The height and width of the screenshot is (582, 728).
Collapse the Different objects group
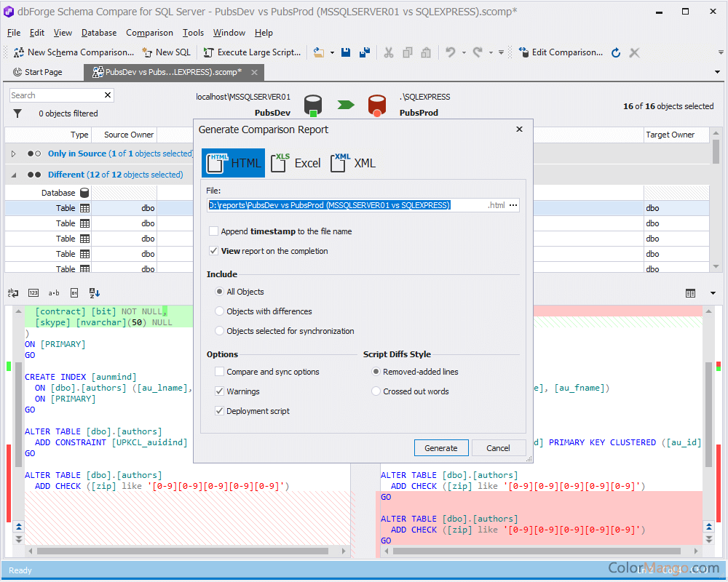[12, 175]
